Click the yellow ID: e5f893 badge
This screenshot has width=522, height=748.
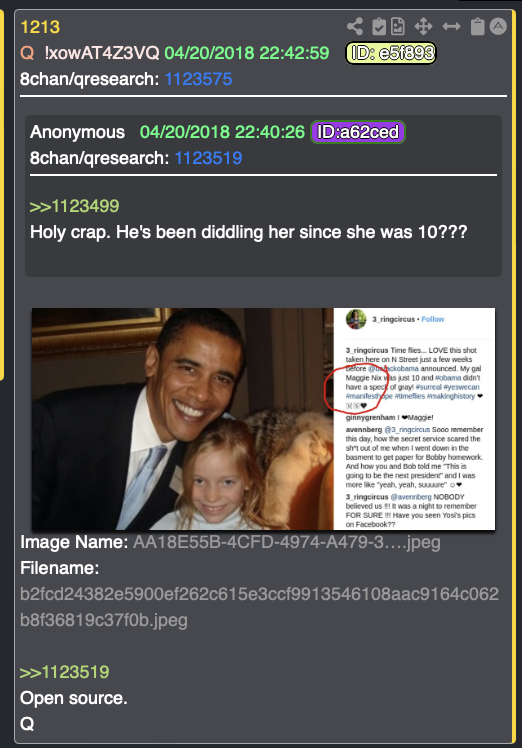pyautogui.click(x=391, y=53)
